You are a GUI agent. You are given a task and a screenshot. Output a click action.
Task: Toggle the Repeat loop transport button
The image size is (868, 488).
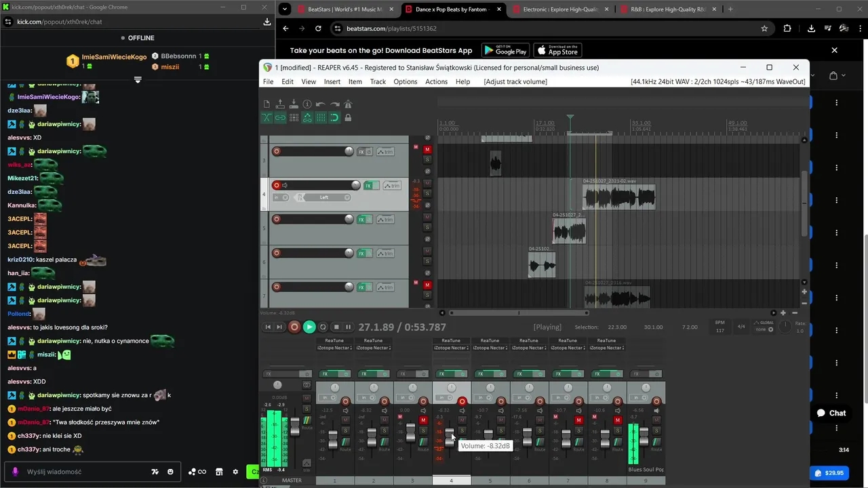pyautogui.click(x=323, y=327)
